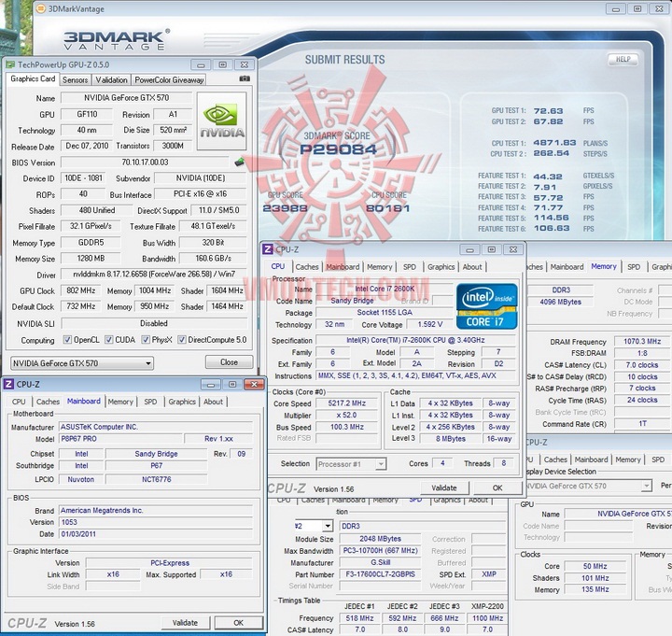Screen dimensions: 672x636
Task: Select the Graphics Card tab in GPU-Z
Action: [x=33, y=78]
